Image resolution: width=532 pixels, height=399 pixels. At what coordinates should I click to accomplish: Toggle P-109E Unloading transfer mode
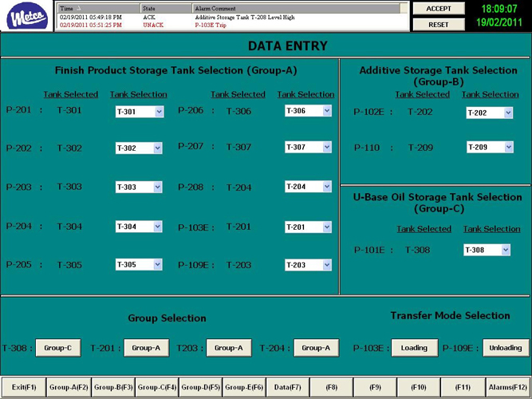tap(506, 348)
